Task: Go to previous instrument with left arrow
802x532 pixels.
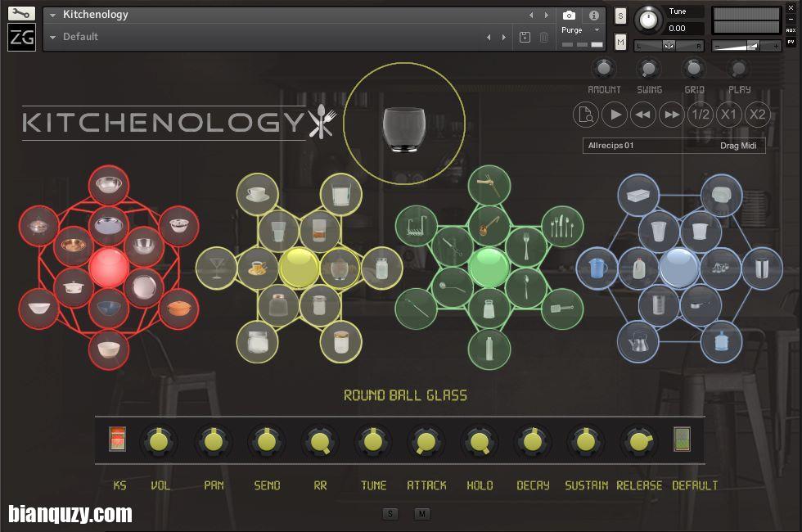Action: 531,16
